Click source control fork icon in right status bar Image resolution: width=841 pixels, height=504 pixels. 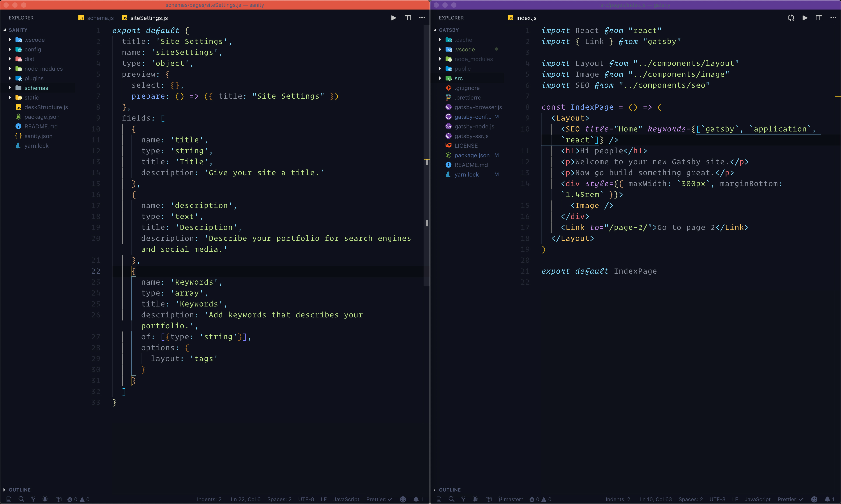point(463,499)
